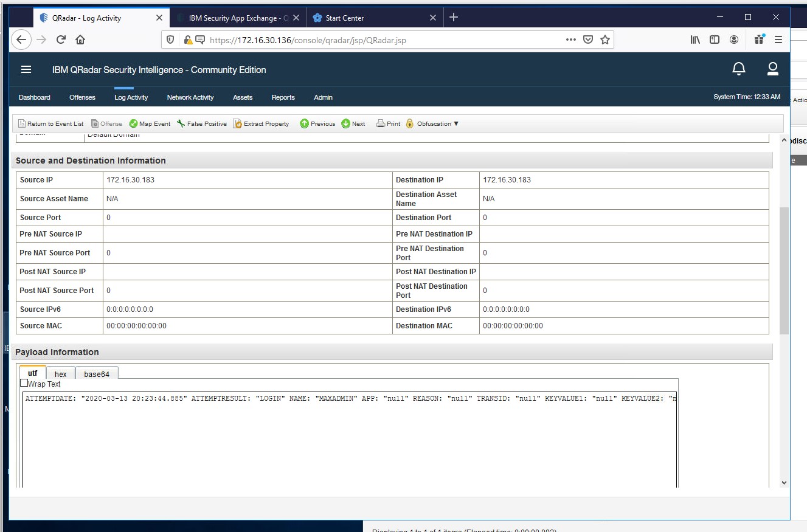This screenshot has width=807, height=532.
Task: Flag the event as False Positive
Action: [x=201, y=123]
